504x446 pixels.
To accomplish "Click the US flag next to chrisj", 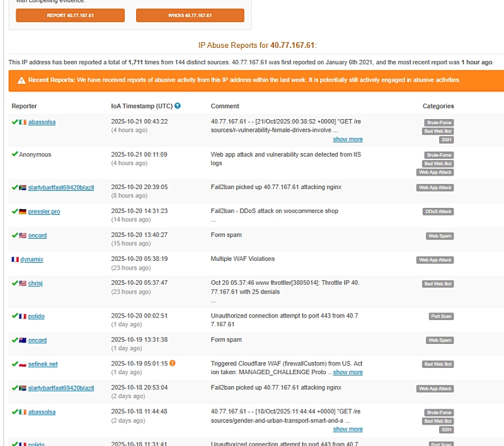I will [23, 283].
